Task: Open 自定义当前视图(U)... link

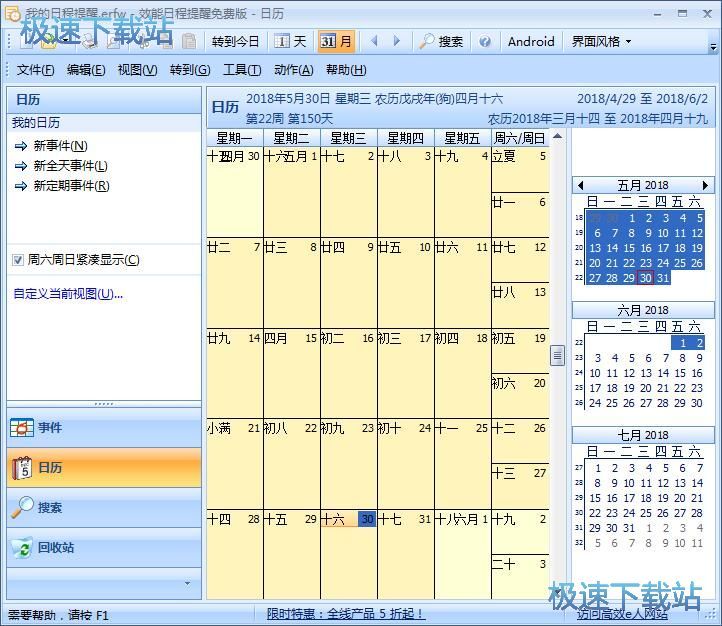Action: 68,294
